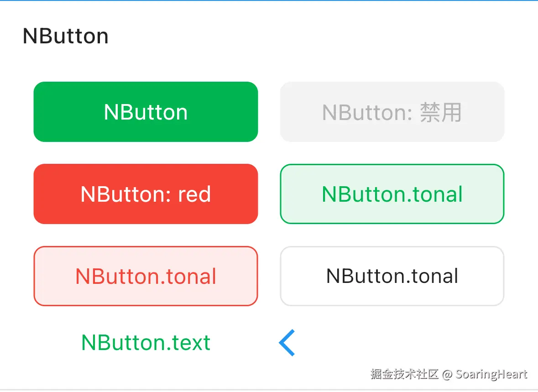Tap the green NButton at top left
The image size is (538, 392).
[x=146, y=112]
